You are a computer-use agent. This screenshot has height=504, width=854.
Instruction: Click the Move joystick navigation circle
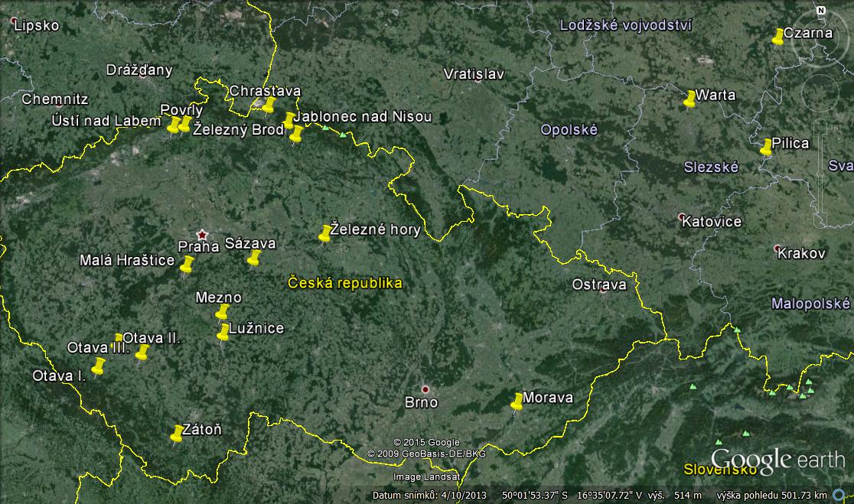[x=820, y=93]
